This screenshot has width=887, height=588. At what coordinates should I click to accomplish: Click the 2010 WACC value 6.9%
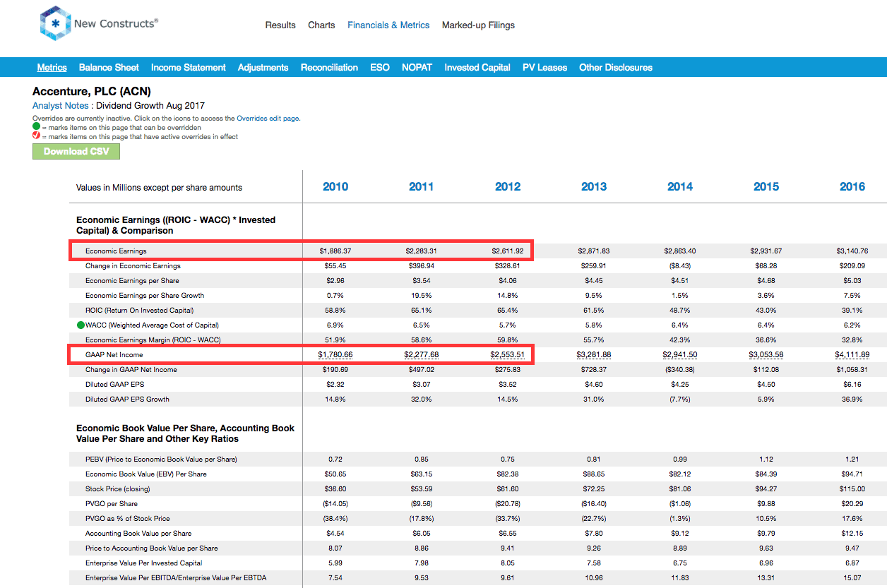335,325
